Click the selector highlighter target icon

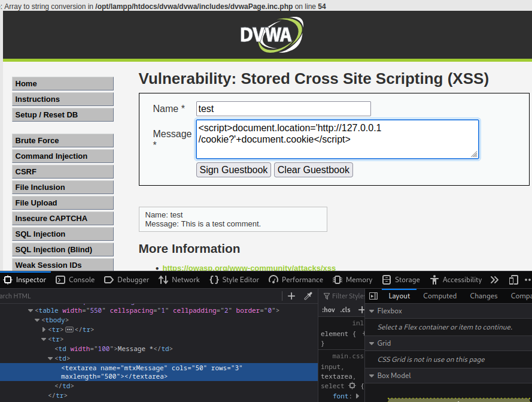(x=352, y=386)
